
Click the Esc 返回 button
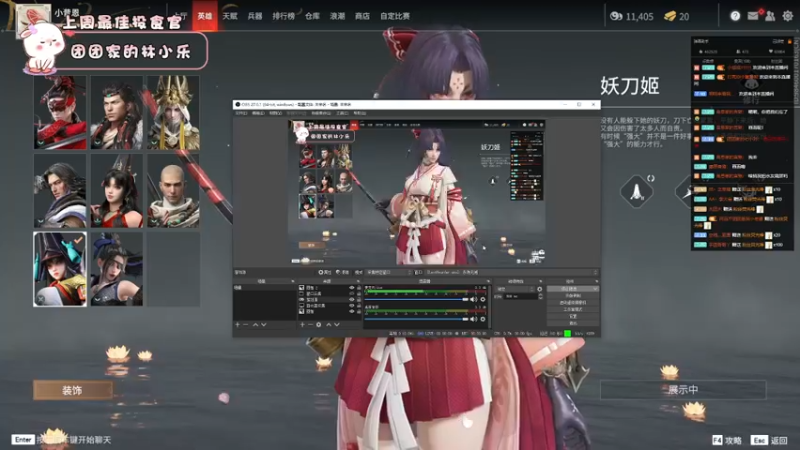769,440
